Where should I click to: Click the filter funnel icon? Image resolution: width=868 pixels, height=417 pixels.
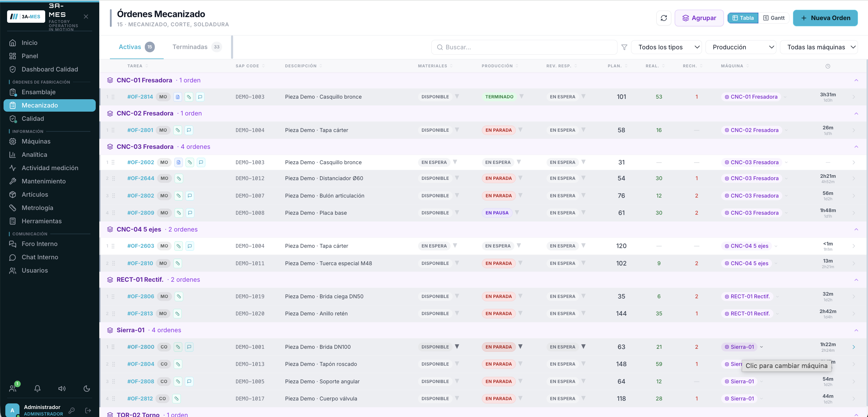[624, 47]
